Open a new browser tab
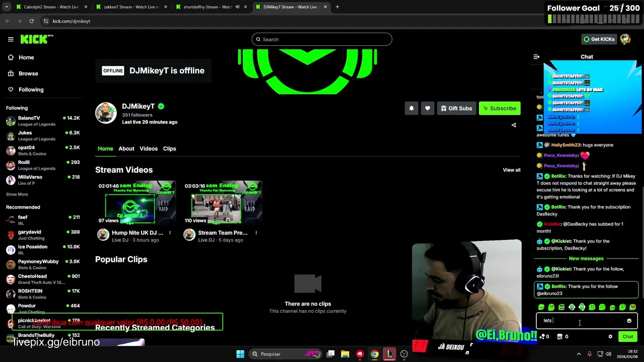This screenshot has height=362, width=644. pos(337,7)
